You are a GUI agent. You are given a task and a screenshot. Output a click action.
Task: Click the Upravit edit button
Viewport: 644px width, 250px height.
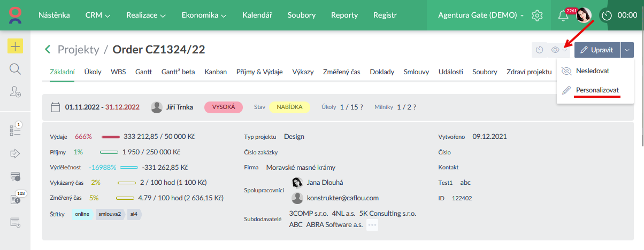597,50
